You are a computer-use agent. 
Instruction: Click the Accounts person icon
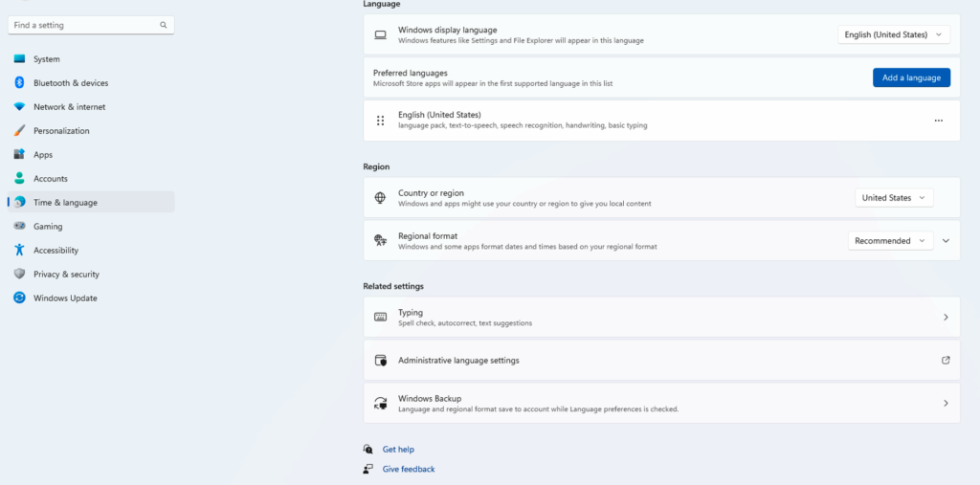[x=19, y=178]
